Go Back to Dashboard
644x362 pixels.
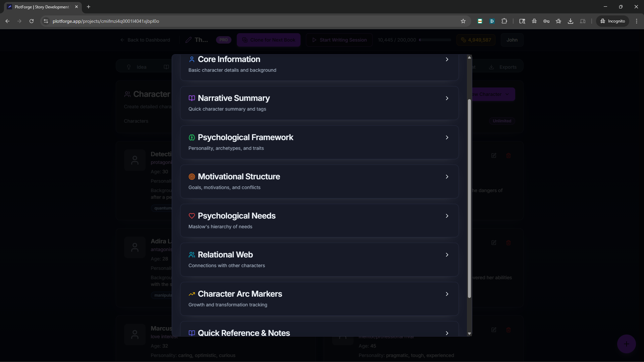tap(145, 40)
